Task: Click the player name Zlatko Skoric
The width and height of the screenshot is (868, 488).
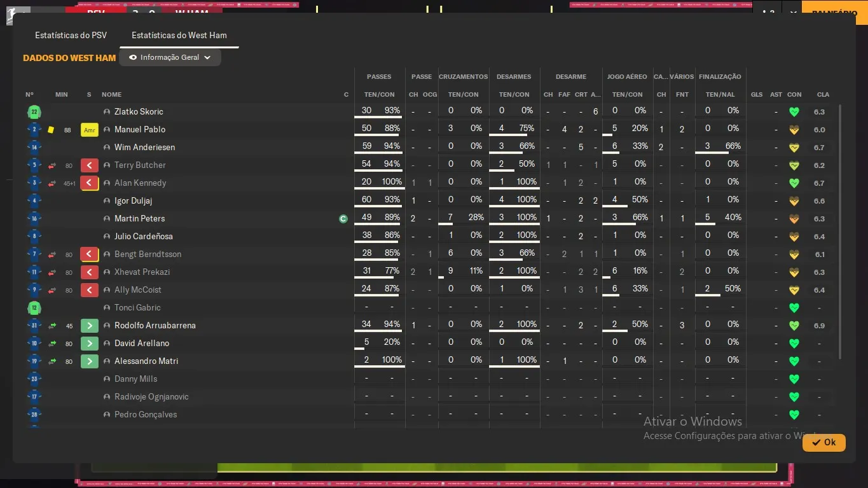Action: click(x=139, y=112)
